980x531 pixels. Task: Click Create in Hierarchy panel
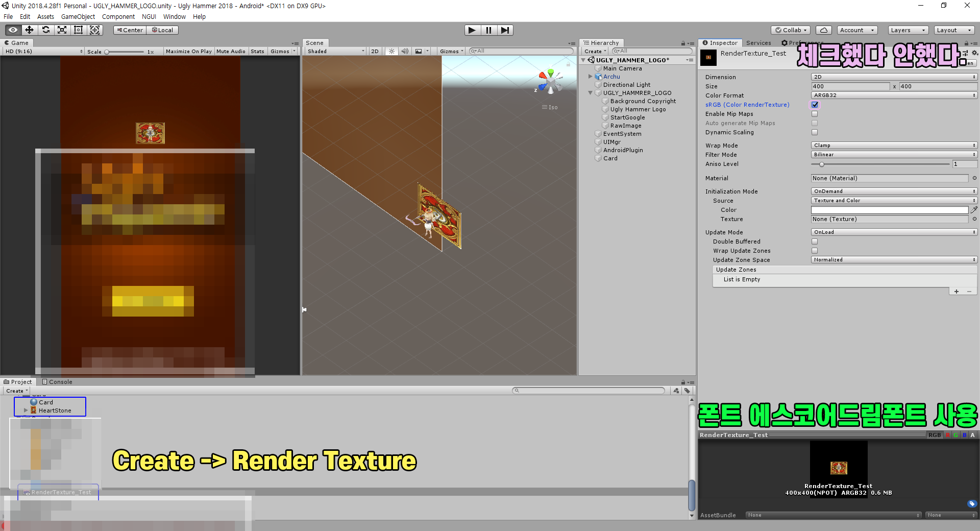[x=595, y=51]
